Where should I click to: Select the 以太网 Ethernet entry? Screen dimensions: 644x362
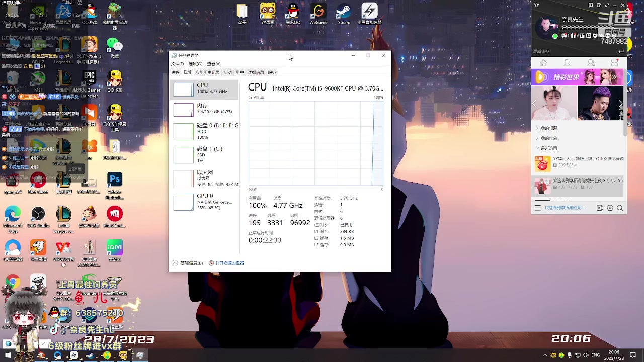click(x=205, y=178)
